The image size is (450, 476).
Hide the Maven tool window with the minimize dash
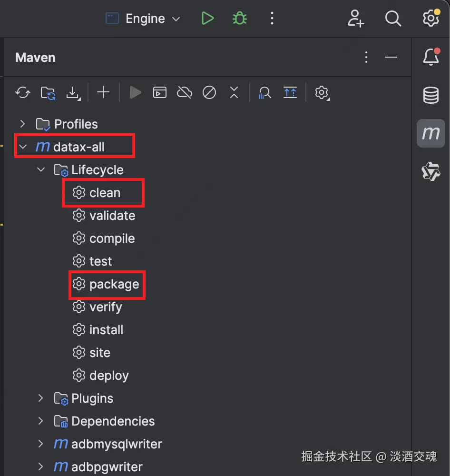pyautogui.click(x=391, y=57)
